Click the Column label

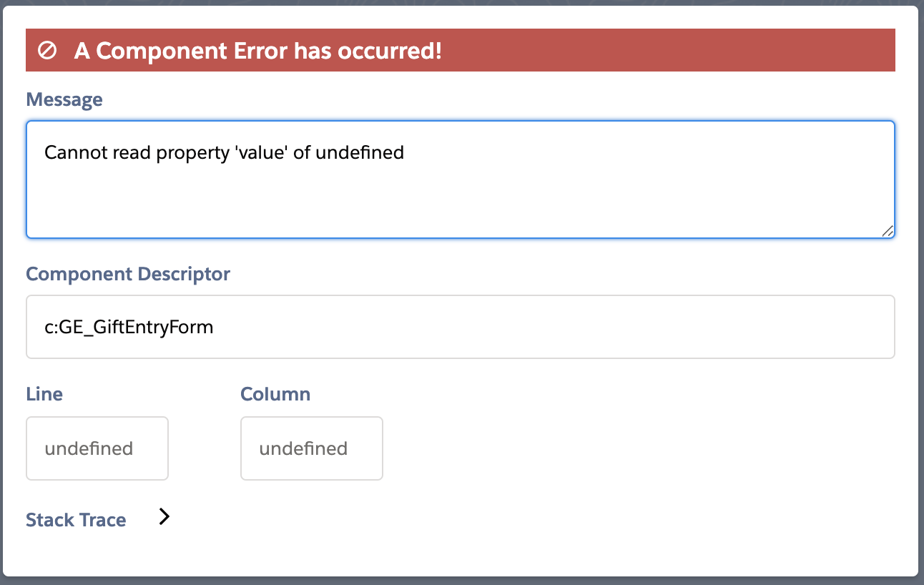click(275, 393)
